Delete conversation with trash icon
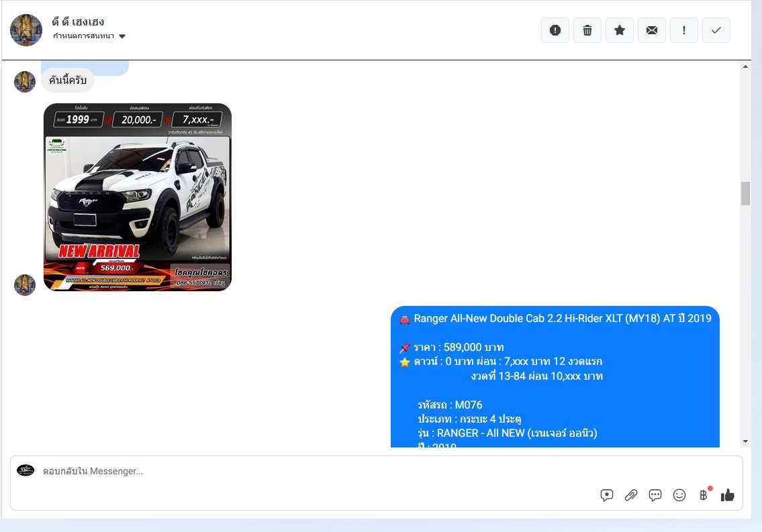Image resolution: width=762 pixels, height=532 pixels. [587, 30]
